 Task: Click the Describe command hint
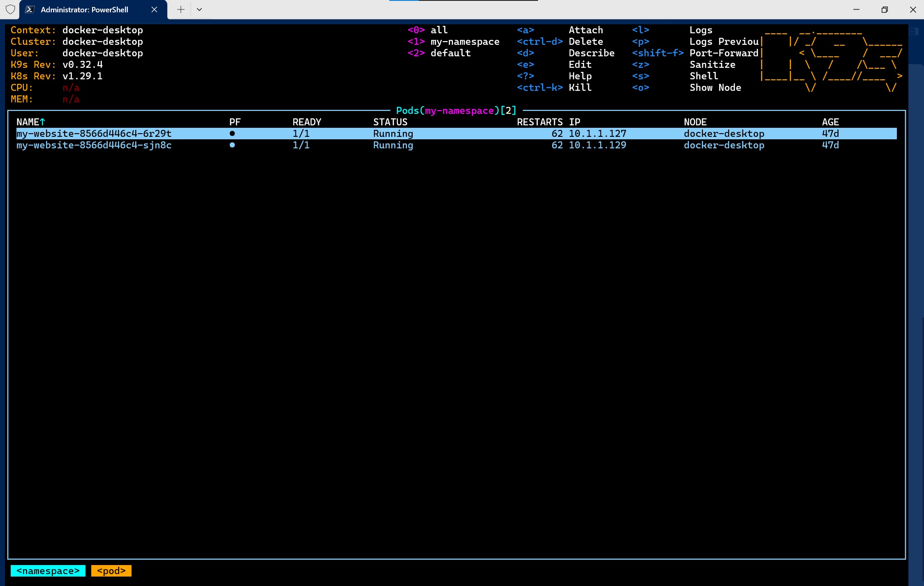click(591, 53)
